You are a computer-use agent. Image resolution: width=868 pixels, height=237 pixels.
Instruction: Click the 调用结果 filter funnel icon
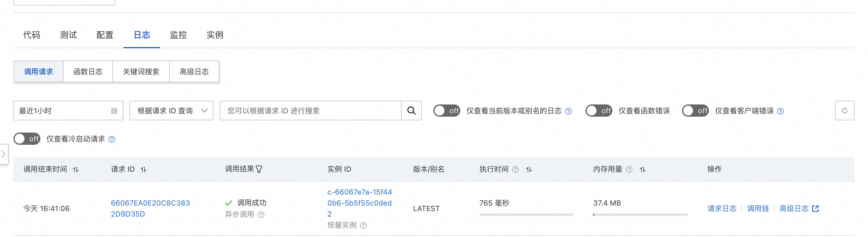[259, 169]
